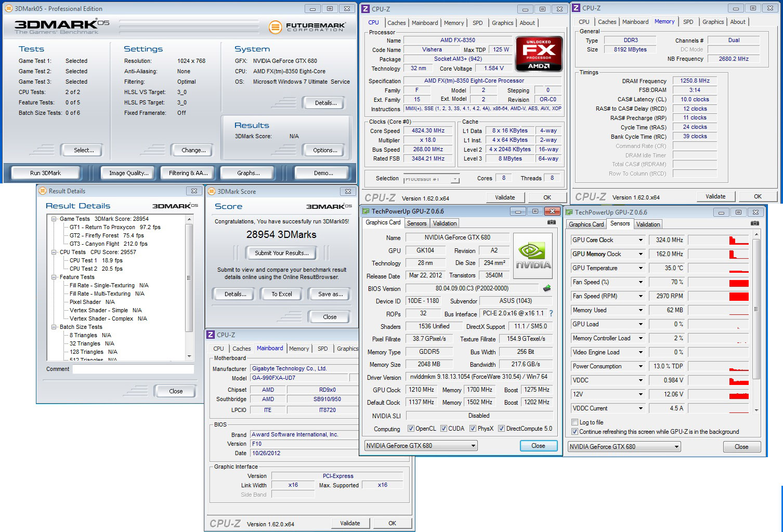The width and height of the screenshot is (783, 532).
Task: Click Save as in 3DMark Score window
Action: (330, 294)
